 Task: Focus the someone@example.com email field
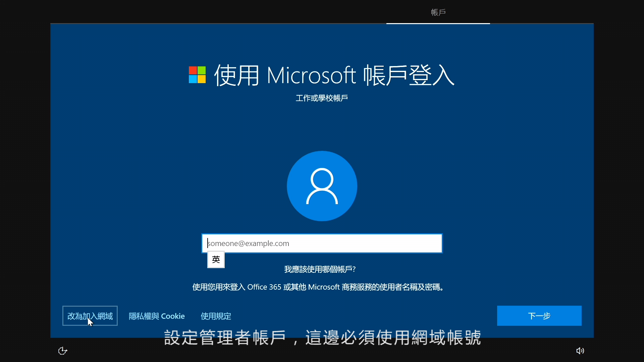pos(322,243)
